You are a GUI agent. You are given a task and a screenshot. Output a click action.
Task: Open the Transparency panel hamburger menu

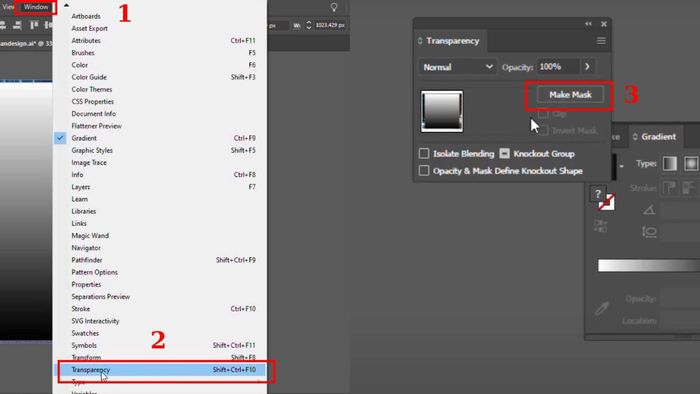pyautogui.click(x=601, y=41)
